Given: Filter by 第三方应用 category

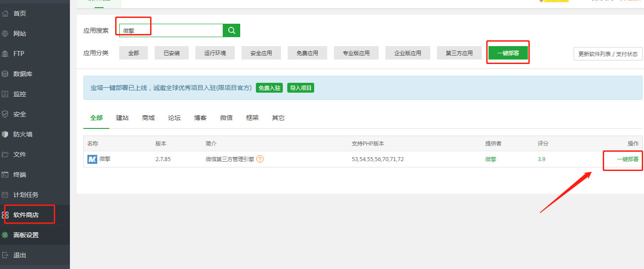Looking at the screenshot, I should (459, 53).
